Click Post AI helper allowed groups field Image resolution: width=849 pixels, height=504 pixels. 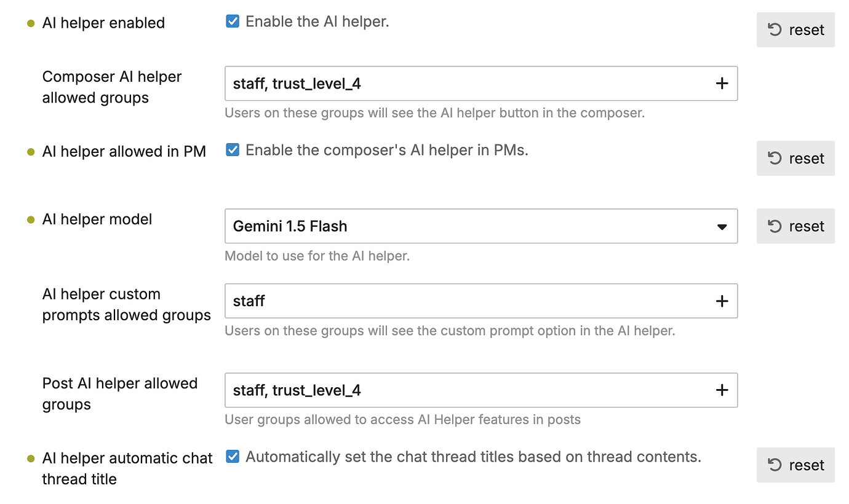481,390
